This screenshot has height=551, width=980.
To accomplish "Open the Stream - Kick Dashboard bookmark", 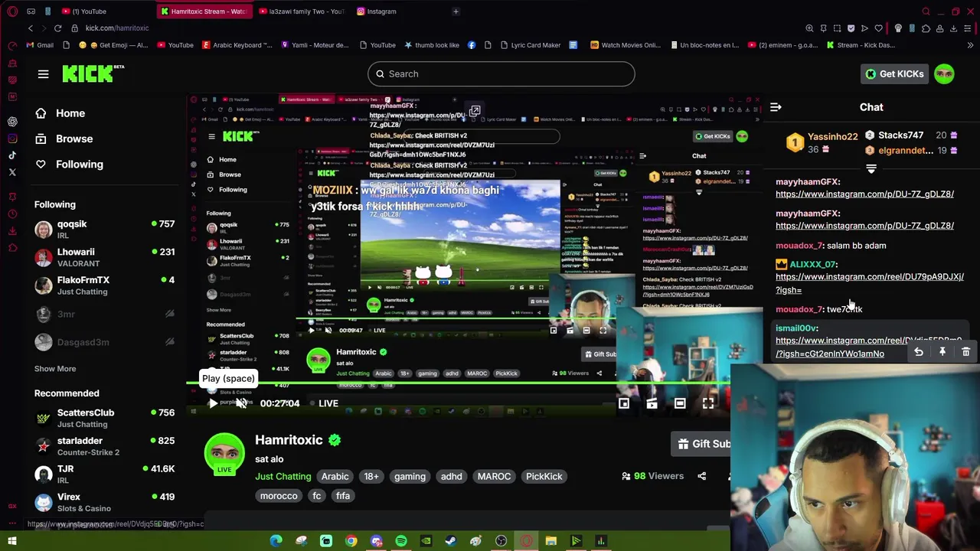I will coord(860,45).
